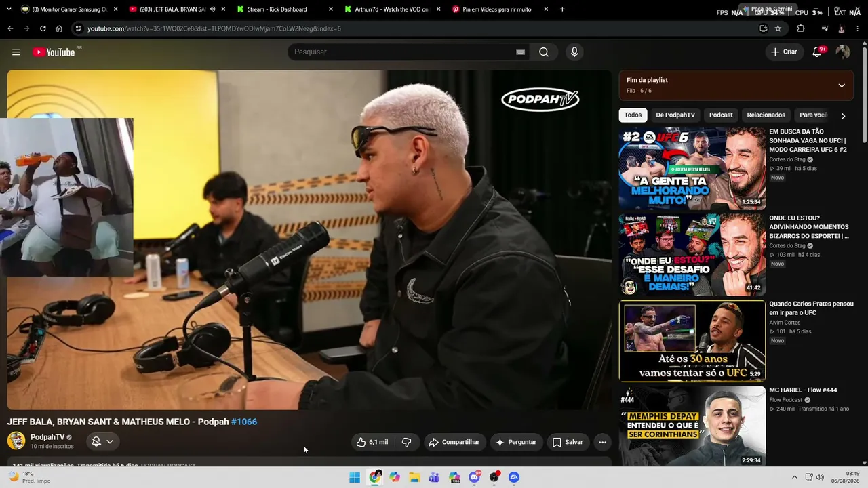
Task: Open a new browser tab
Action: pos(562,9)
